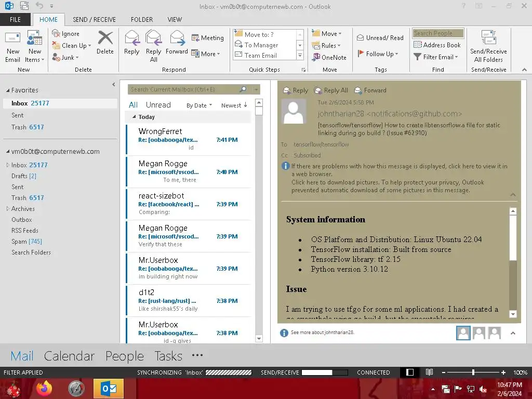This screenshot has width=532, height=399.
Task: Show All messages filter
Action: pyautogui.click(x=133, y=105)
